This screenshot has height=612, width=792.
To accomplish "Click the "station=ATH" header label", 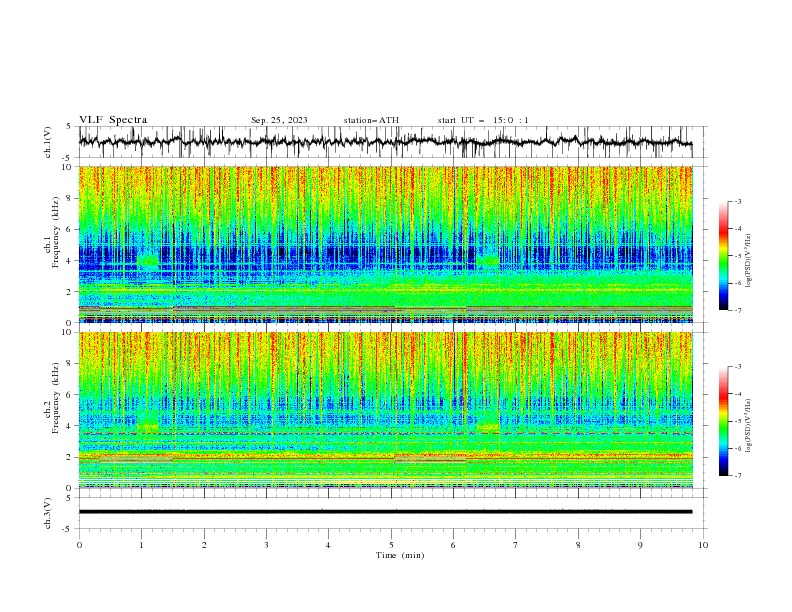I will tap(371, 120).
